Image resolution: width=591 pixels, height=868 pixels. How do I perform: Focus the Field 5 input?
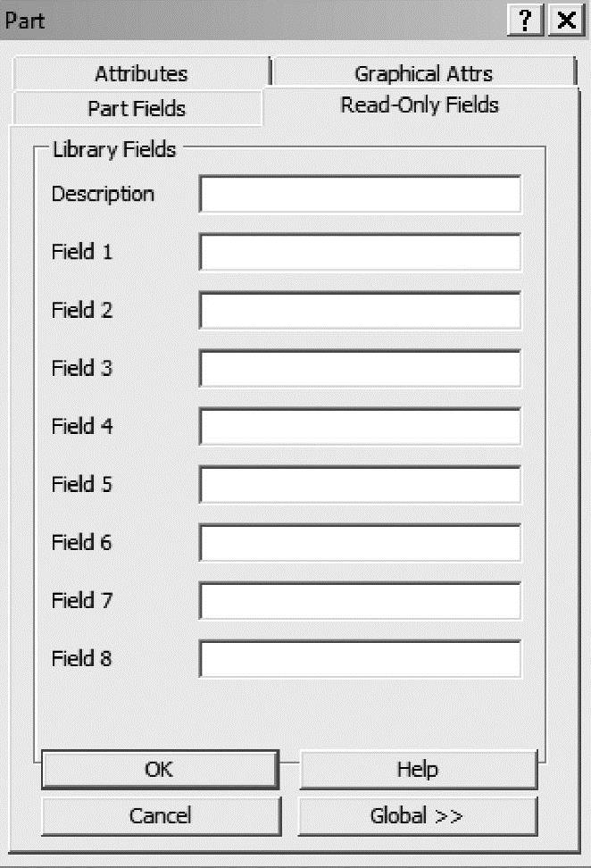click(x=360, y=485)
